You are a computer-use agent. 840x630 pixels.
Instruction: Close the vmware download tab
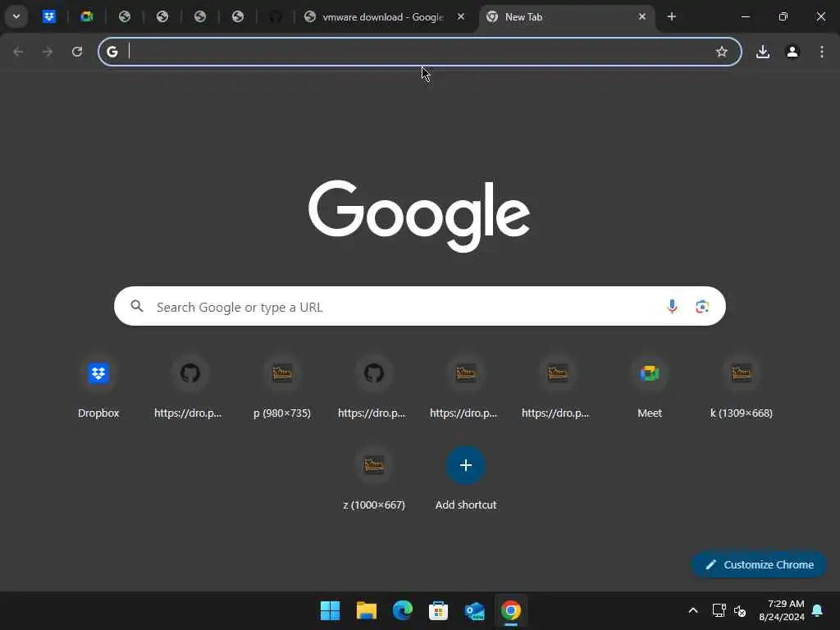click(x=461, y=16)
